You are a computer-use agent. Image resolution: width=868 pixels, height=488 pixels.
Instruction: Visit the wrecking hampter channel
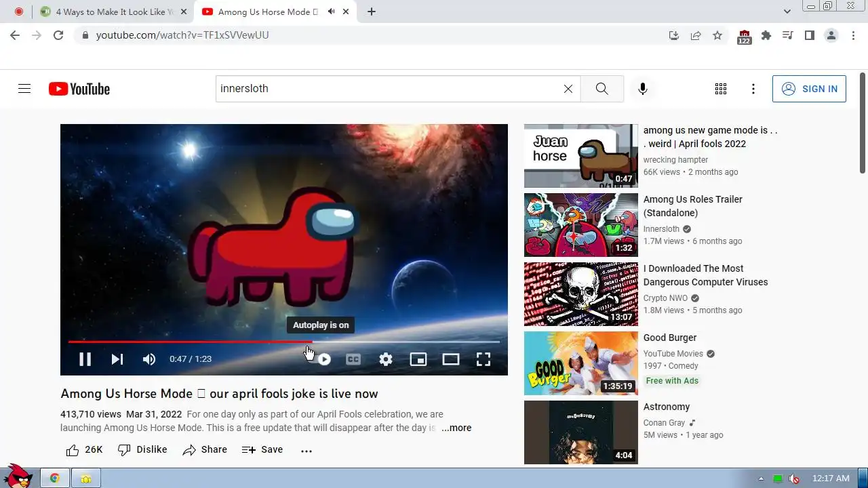[x=675, y=160]
